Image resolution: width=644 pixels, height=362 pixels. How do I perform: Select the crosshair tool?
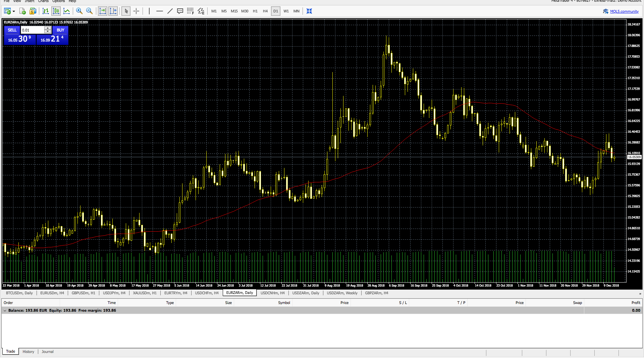coord(136,11)
